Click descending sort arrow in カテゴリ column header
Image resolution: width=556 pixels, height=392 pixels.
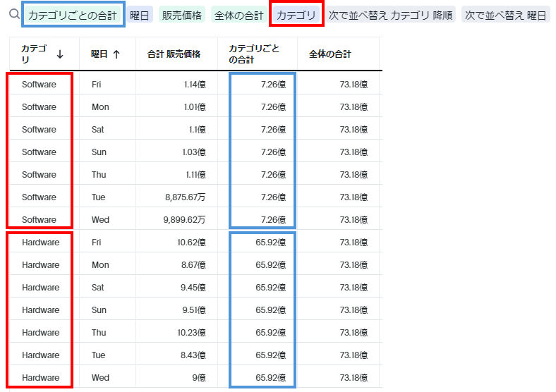(x=60, y=54)
